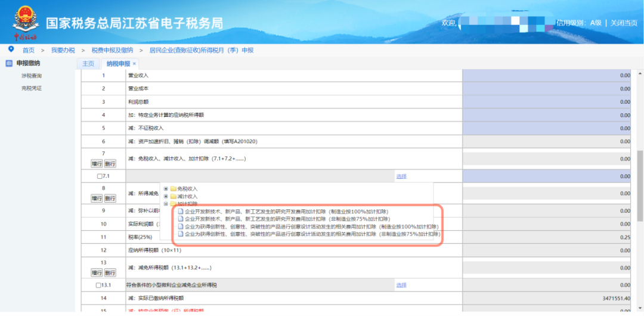Click the 申报缴纳 sidebar icon
Image resolution: width=644 pixels, height=316 pixels.
pos(9,63)
